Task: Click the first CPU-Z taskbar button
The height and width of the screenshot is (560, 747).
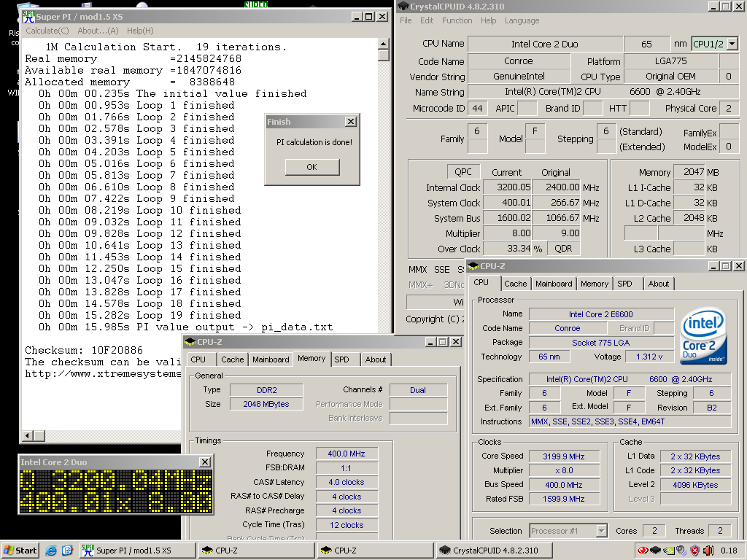Action: click(256, 551)
